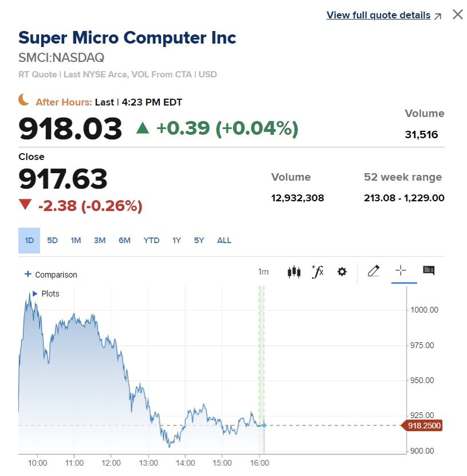Select the YTD range tab

[151, 240]
